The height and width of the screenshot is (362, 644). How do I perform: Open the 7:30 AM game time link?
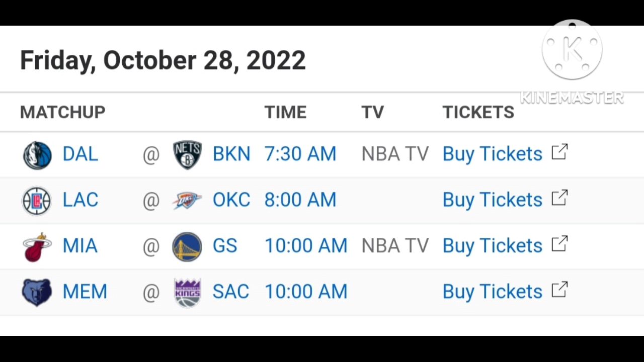click(x=300, y=154)
